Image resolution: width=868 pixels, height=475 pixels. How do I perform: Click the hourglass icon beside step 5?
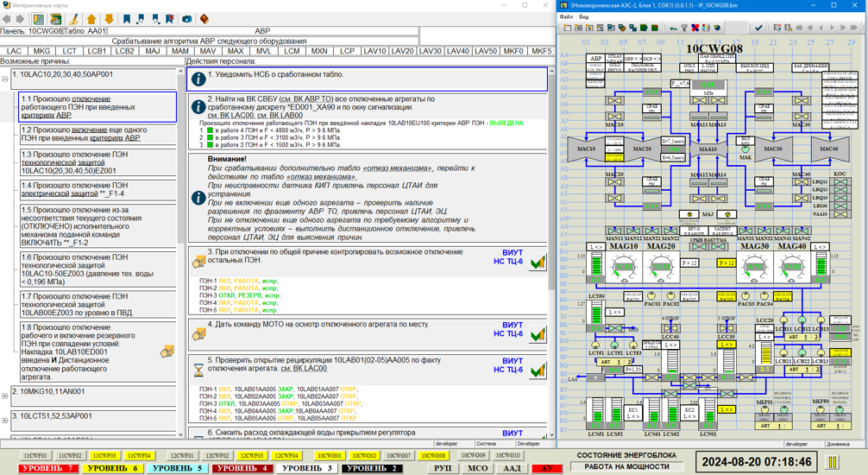(x=198, y=370)
